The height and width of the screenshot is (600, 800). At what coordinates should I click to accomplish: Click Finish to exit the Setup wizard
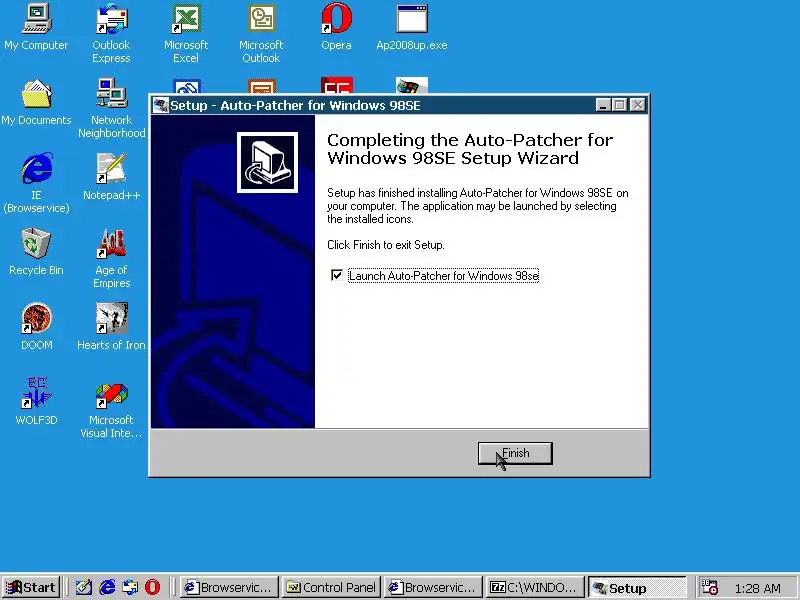515,453
